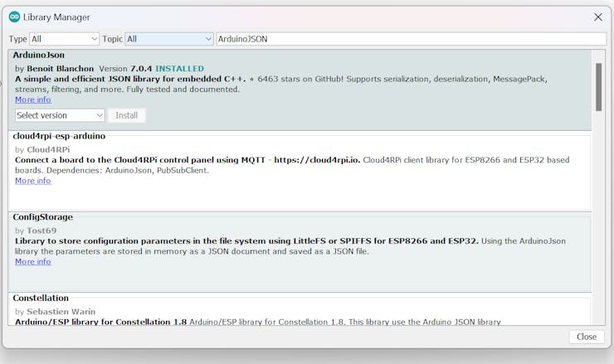Select the cloud4rpi-esp-arduino library entry title

pyautogui.click(x=59, y=136)
